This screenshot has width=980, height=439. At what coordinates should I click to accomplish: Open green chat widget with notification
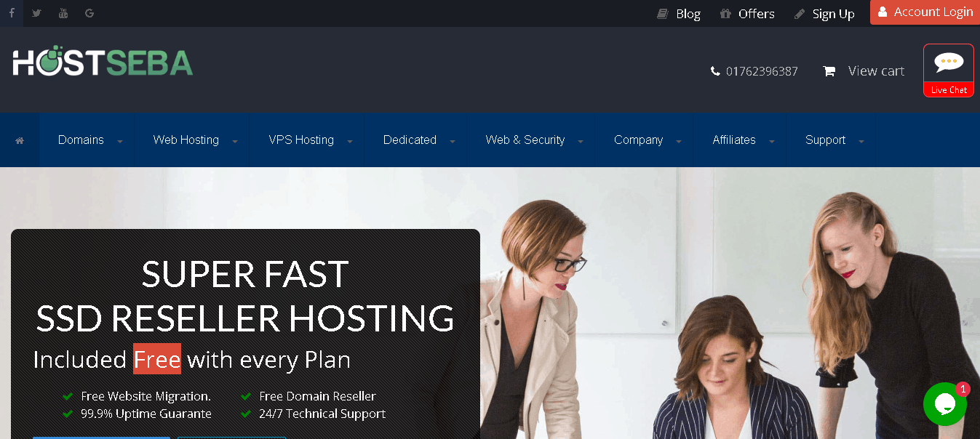coord(945,404)
